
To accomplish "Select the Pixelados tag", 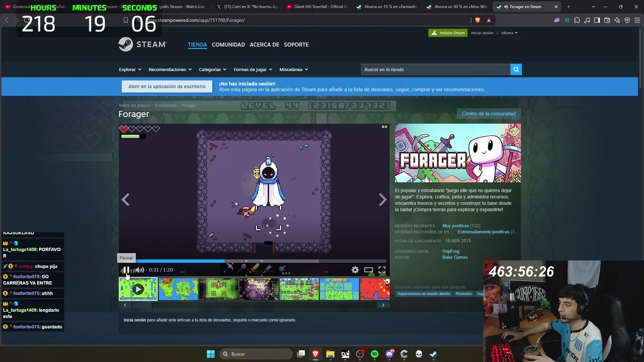I will pos(463,294).
